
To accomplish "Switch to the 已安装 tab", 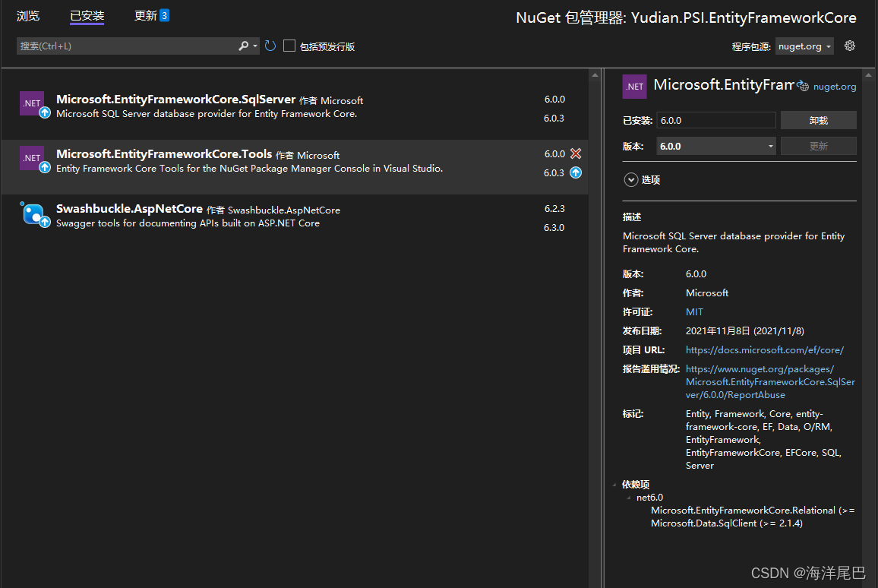I will (x=87, y=16).
